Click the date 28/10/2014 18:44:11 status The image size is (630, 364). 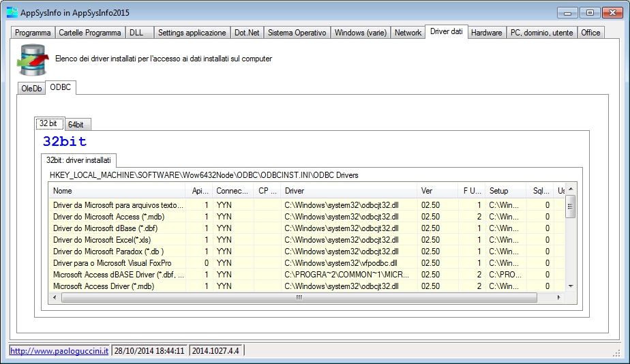tap(149, 351)
